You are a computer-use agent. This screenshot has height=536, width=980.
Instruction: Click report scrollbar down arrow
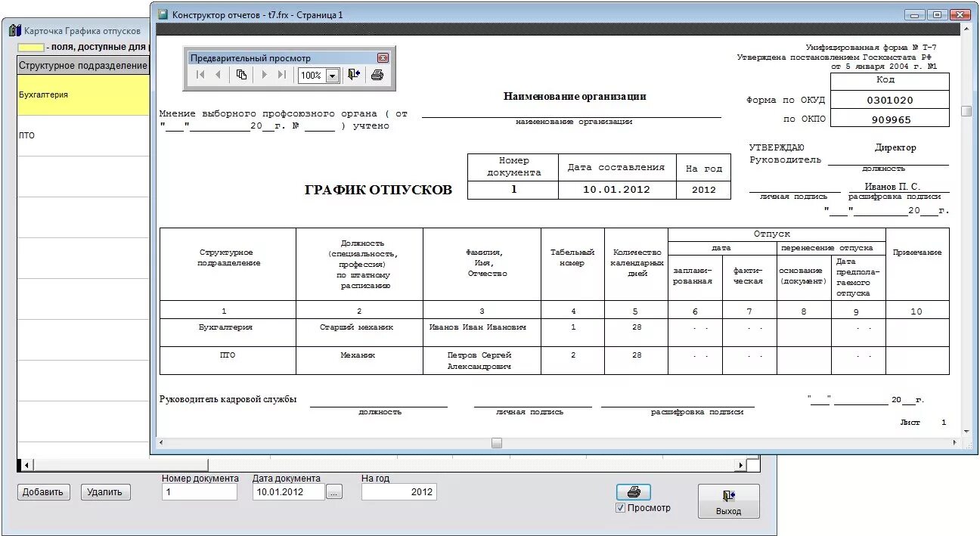[966, 431]
